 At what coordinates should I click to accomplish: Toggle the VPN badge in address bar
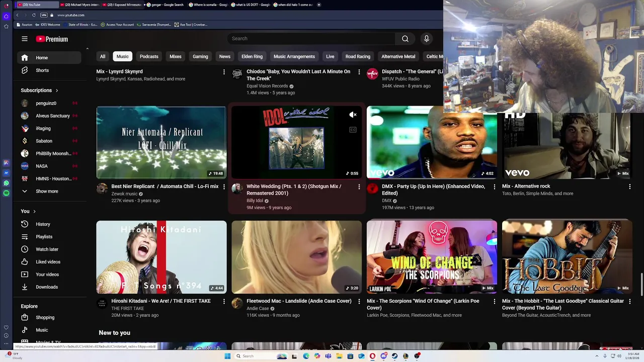(x=44, y=15)
